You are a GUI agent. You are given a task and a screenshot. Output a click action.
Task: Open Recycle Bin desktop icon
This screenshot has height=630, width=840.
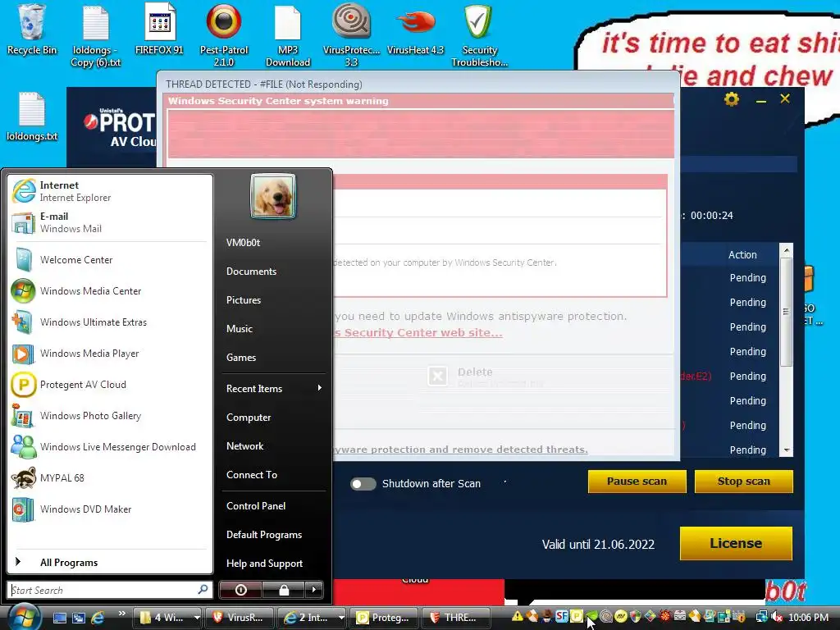pos(32,30)
